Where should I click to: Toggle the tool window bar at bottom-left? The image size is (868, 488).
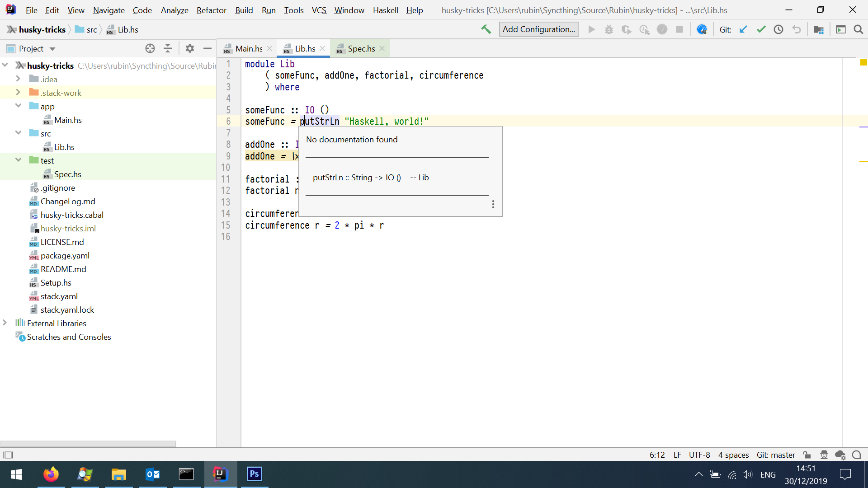point(8,455)
